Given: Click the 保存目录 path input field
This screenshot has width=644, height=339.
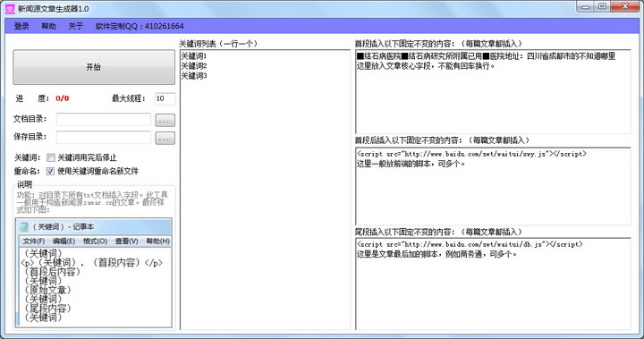Looking at the screenshot, I should coord(104,137).
